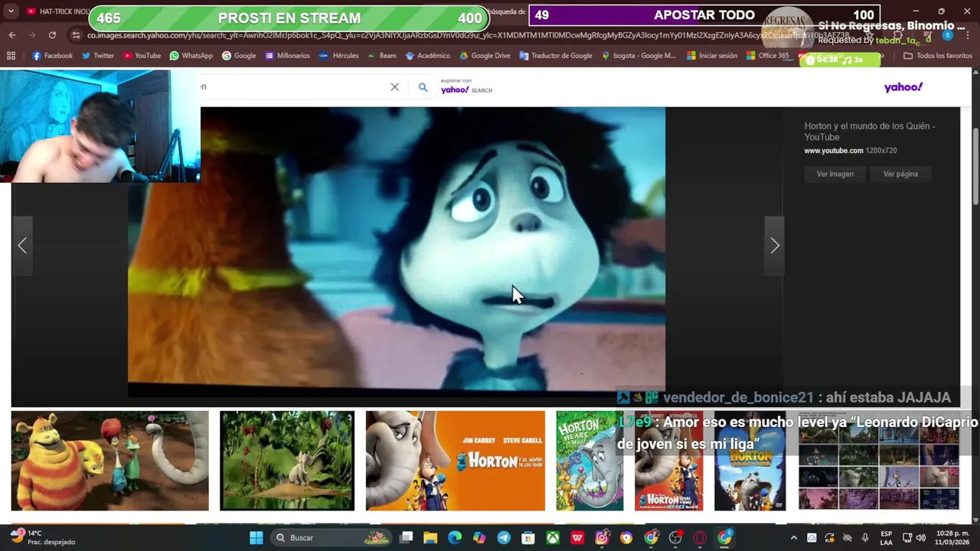Image resolution: width=980 pixels, height=551 pixels.
Task: Click into the Yahoo search field
Action: click(x=295, y=86)
